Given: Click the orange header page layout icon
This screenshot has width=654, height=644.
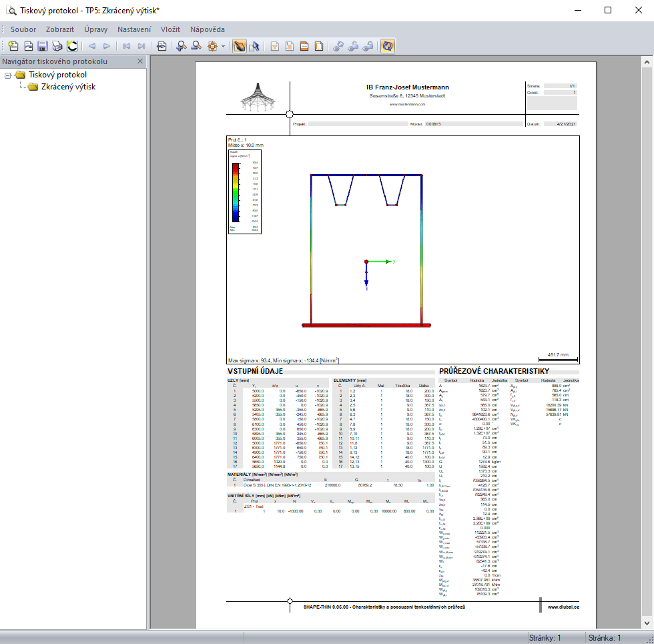Looking at the screenshot, I should [x=304, y=46].
